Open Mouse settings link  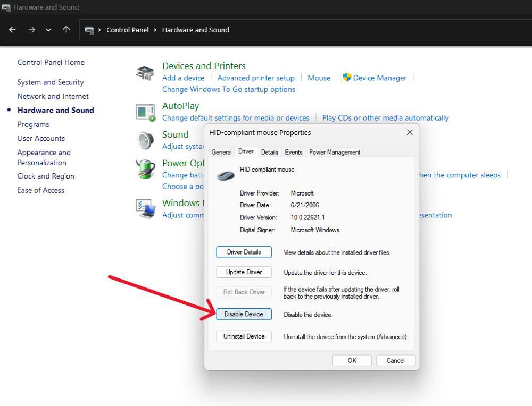[x=319, y=78]
